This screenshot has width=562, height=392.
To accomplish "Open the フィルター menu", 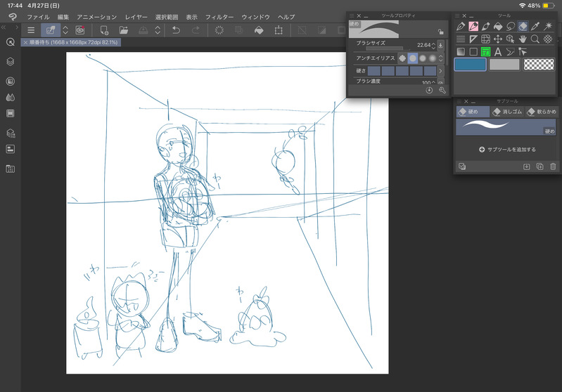I will pos(219,17).
